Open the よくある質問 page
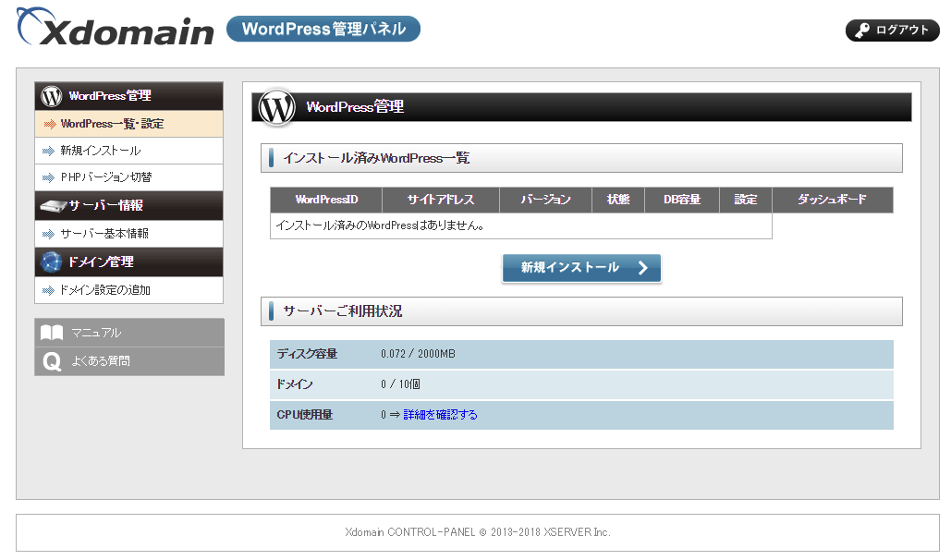 click(x=101, y=361)
